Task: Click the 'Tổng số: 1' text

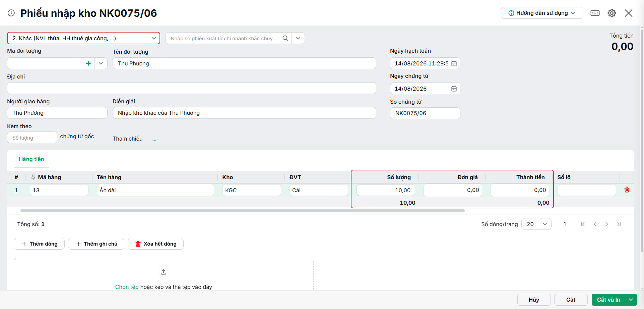Action: [x=31, y=224]
